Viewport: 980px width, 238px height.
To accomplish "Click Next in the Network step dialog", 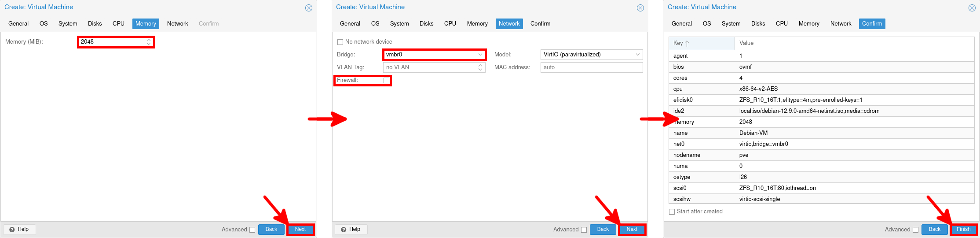I will pos(632,229).
